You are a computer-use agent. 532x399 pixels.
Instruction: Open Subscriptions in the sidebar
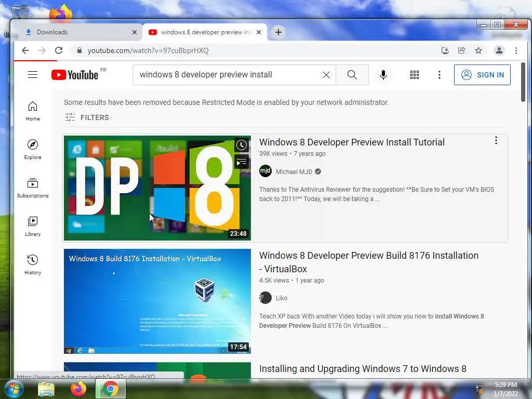[33, 188]
